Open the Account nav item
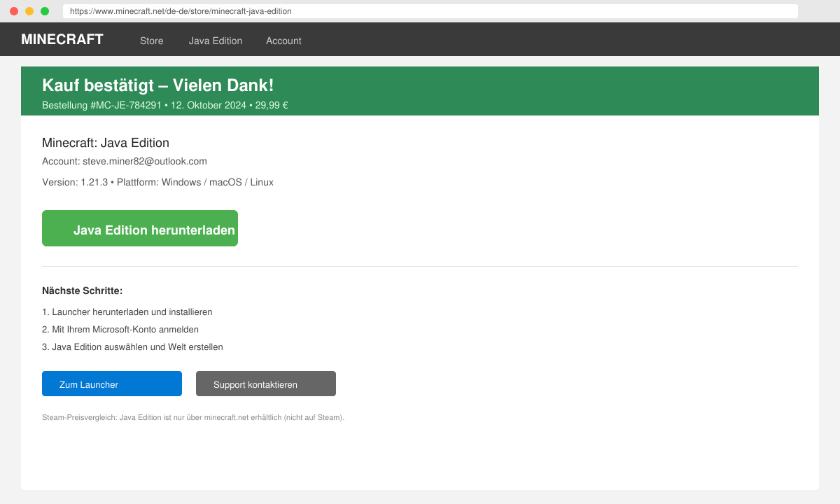 tap(283, 41)
